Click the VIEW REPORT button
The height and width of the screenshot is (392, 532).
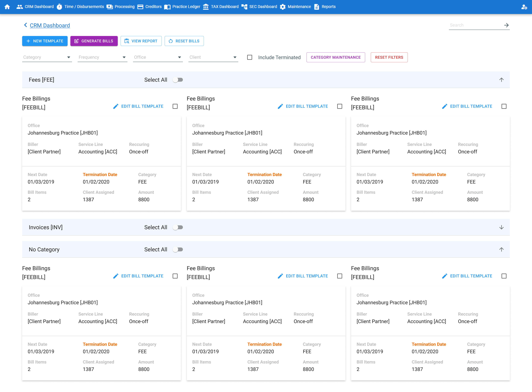click(x=141, y=41)
